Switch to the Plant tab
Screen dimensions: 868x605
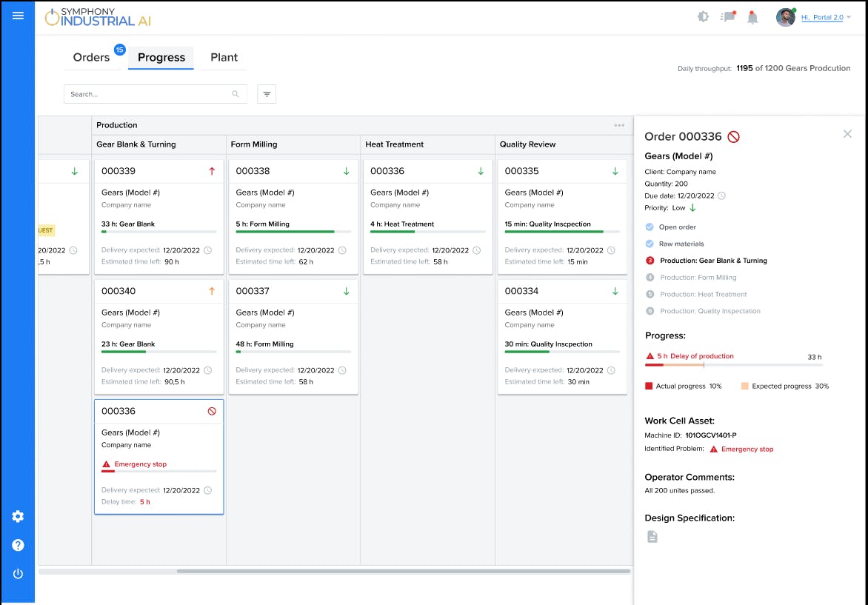click(x=224, y=58)
